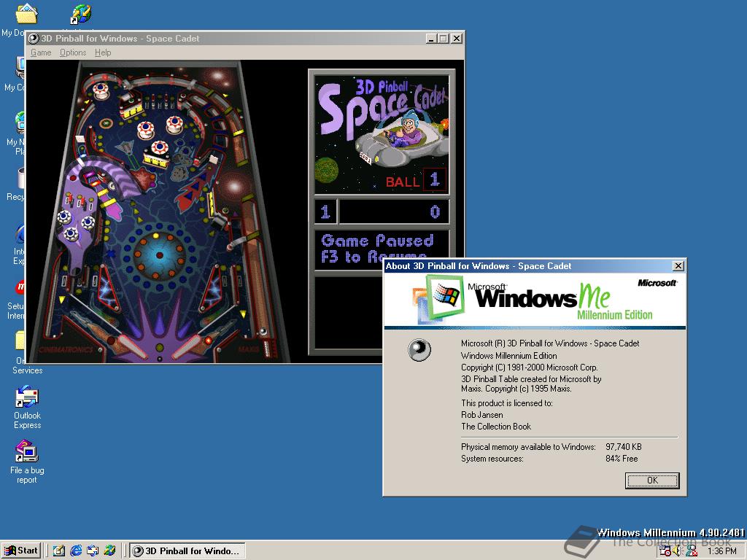Click the Windows Me logo banner
747x560 pixels.
click(535, 300)
